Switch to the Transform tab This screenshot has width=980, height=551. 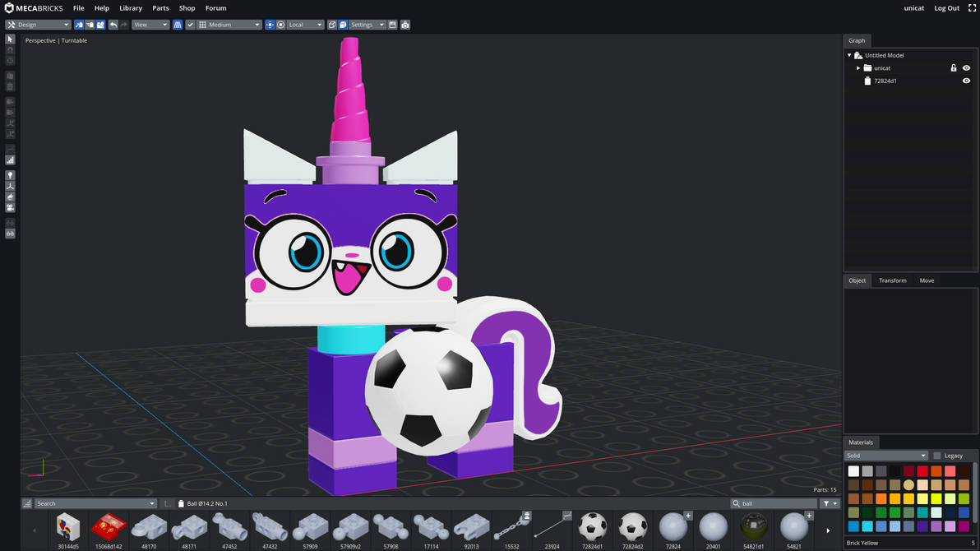[x=893, y=280]
